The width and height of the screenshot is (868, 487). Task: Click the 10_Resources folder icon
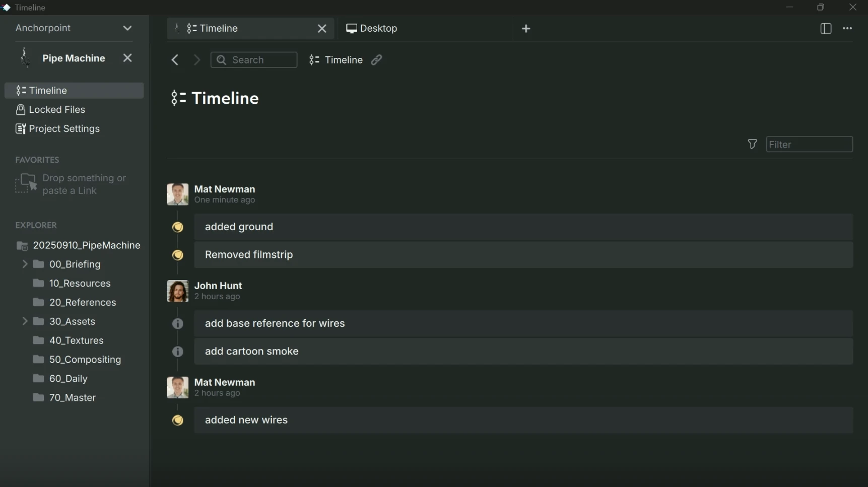(38, 284)
